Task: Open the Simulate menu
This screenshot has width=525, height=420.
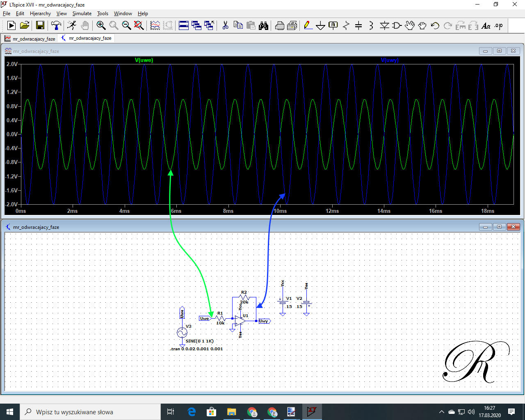Action: (x=82, y=14)
